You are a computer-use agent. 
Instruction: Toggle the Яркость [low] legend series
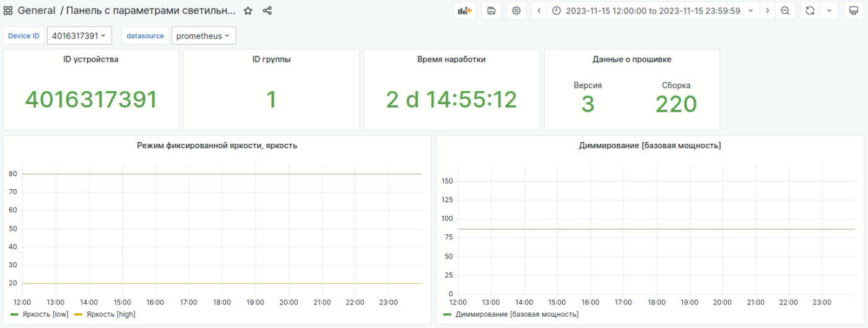[x=45, y=314]
